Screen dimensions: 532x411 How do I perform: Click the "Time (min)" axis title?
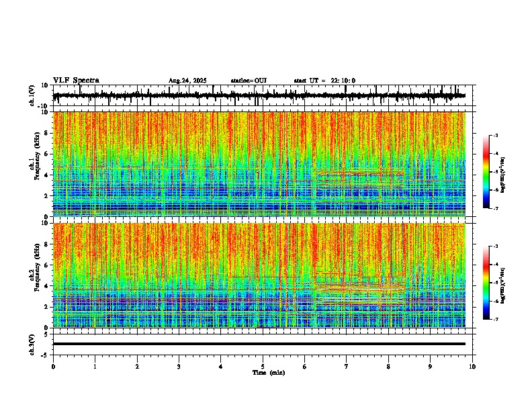pos(269,373)
